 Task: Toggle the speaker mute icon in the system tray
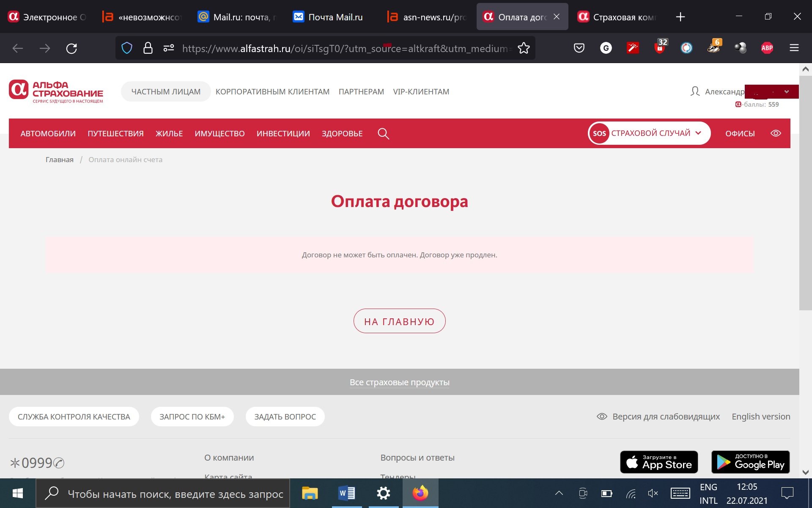tap(653, 493)
